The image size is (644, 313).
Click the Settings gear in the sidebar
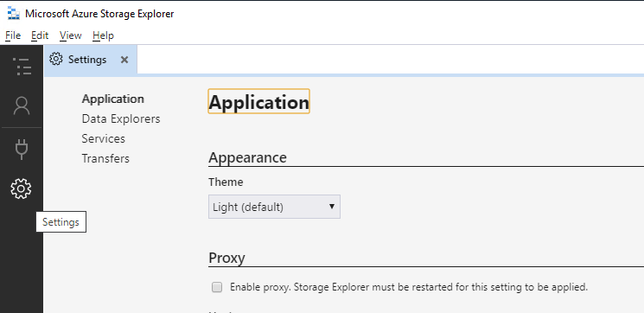21,189
